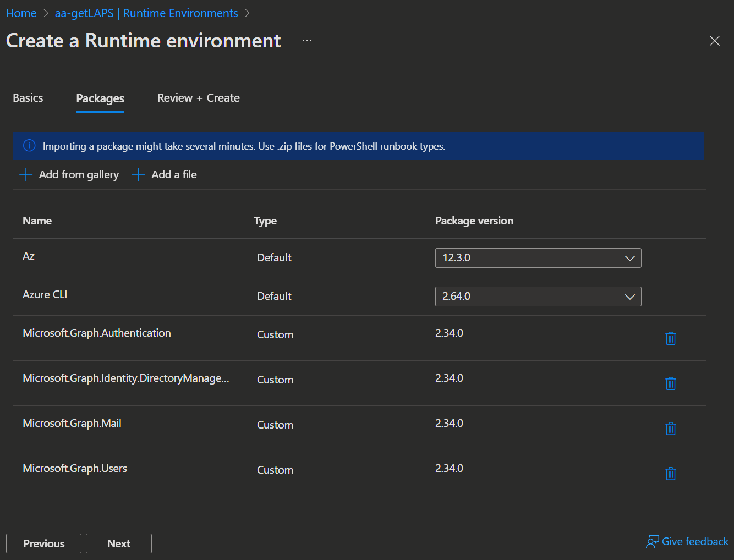Click trash icon for Microsoft.Graph.Mail
The width and height of the screenshot is (734, 560).
coord(670,429)
